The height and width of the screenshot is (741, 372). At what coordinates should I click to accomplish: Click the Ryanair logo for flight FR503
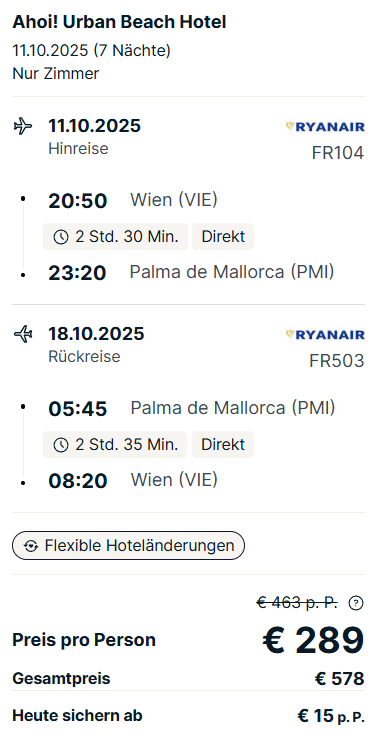[325, 335]
